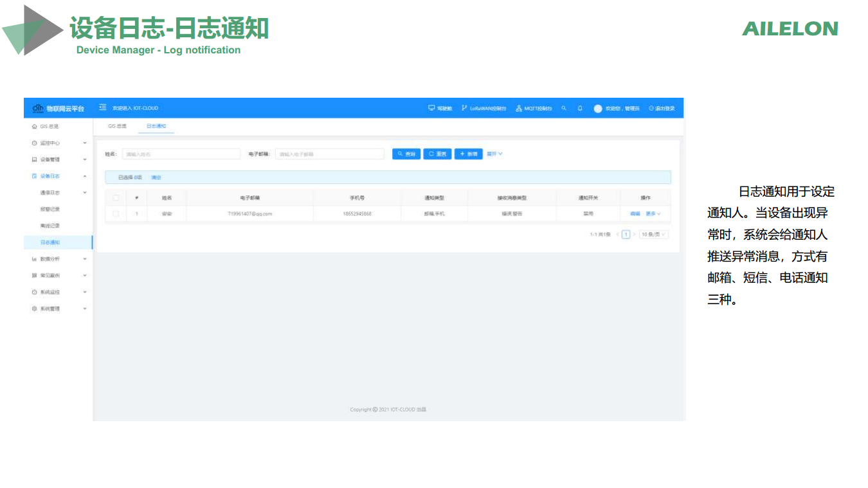
Task: Open the LoRaWAN console branch icon
Action: coord(464,108)
